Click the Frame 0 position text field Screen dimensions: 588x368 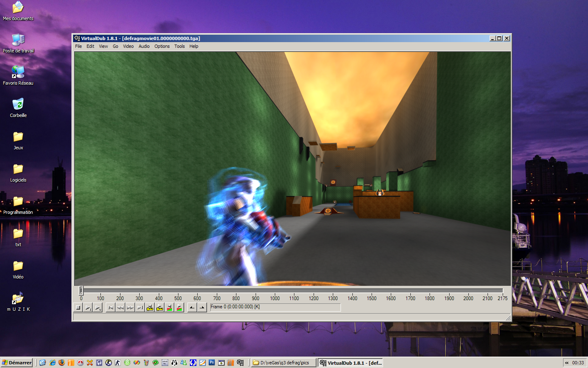[275, 307]
